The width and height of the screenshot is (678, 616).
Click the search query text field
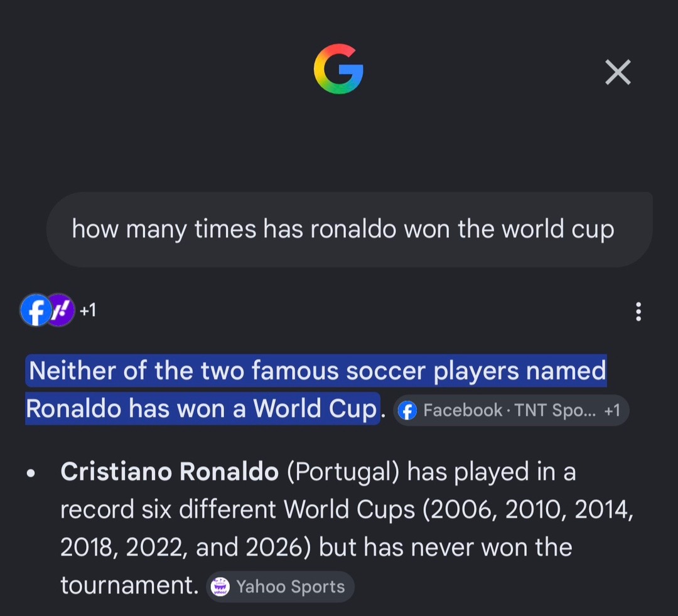[350, 230]
